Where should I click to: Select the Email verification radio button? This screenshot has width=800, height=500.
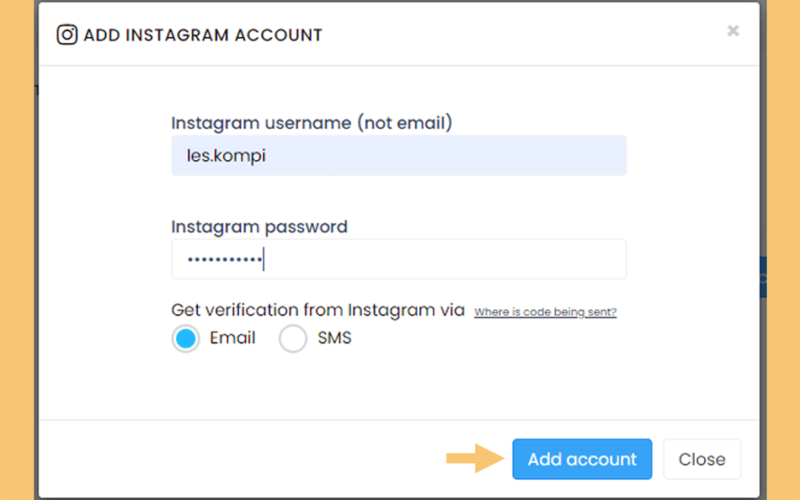click(x=186, y=338)
